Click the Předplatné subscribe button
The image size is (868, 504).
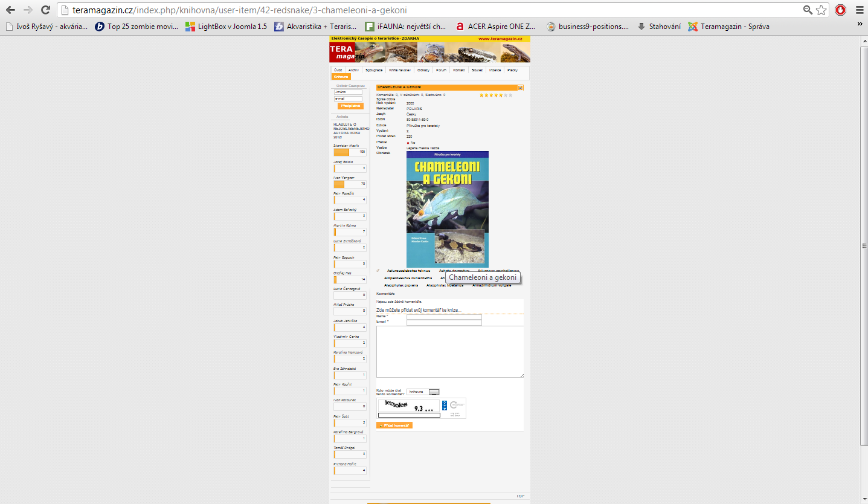[350, 106]
